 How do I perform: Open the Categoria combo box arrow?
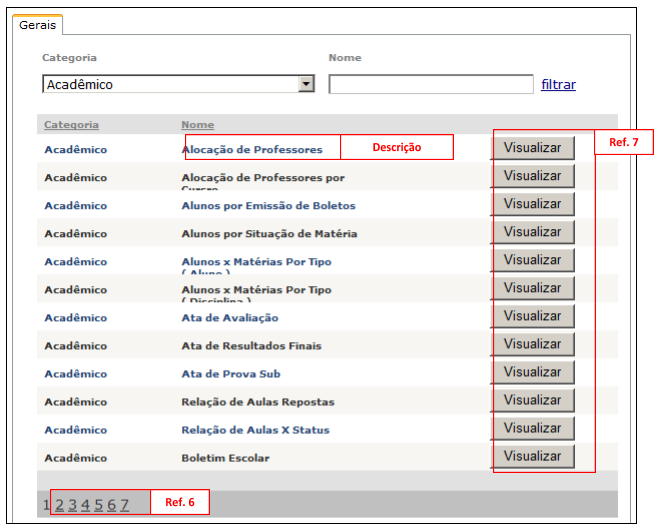[306, 84]
